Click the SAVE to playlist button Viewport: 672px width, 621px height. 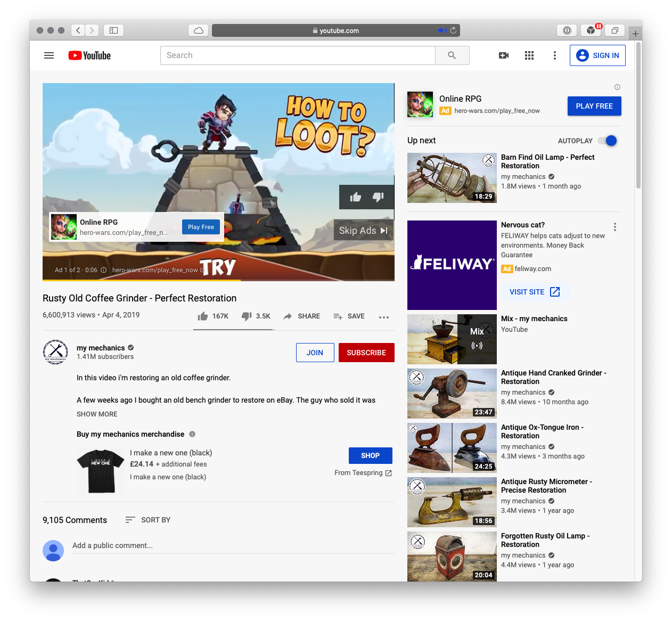(x=349, y=316)
